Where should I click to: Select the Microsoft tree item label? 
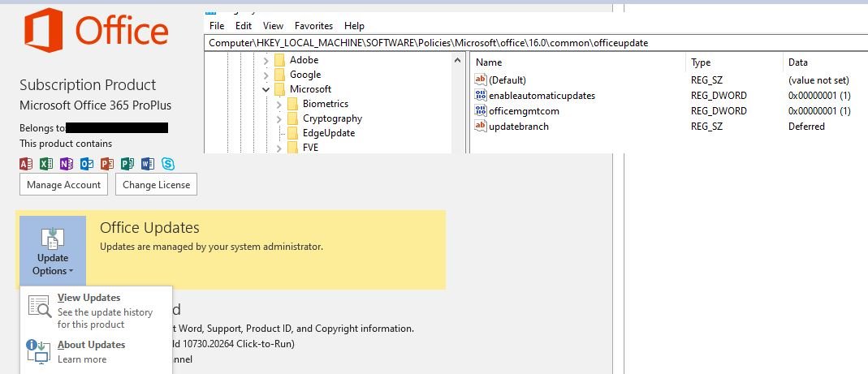(x=310, y=89)
